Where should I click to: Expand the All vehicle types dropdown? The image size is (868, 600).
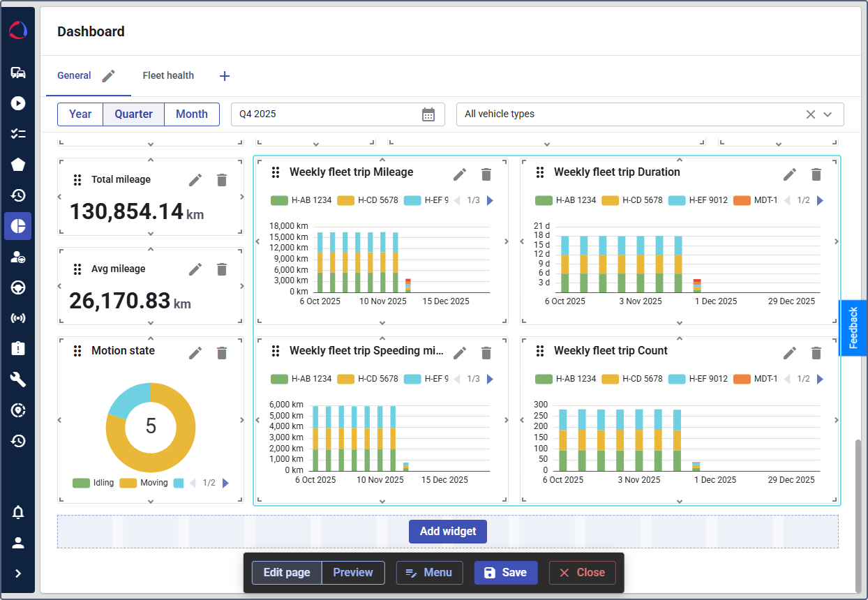pyautogui.click(x=828, y=114)
